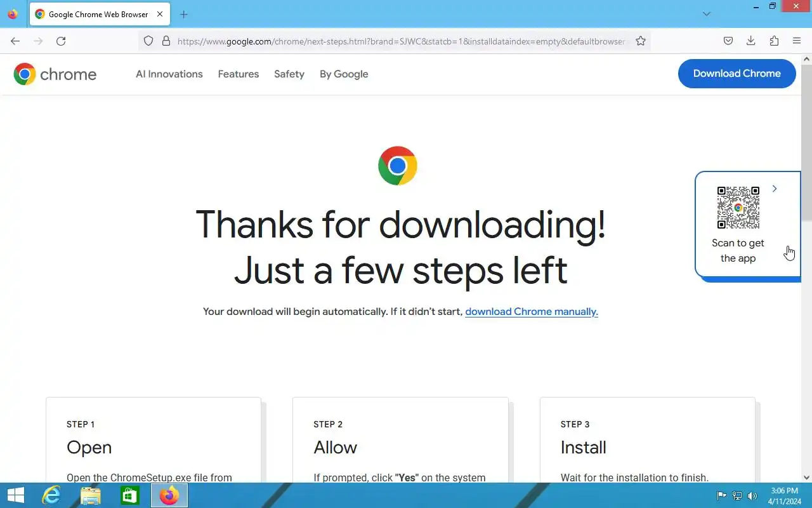Minimize the Firefox window
Screen dimensions: 812x508
pyautogui.click(x=756, y=6)
